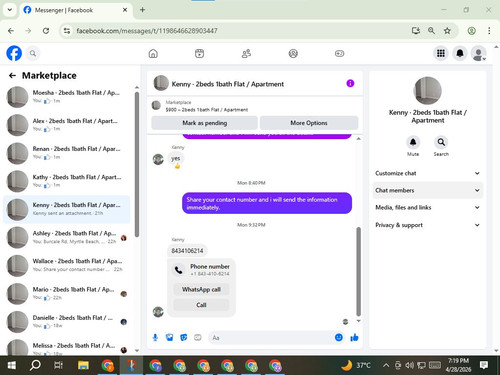Open Kenny's large profile picture in sidebar
The width and height of the screenshot is (500, 375).
coord(428,91)
